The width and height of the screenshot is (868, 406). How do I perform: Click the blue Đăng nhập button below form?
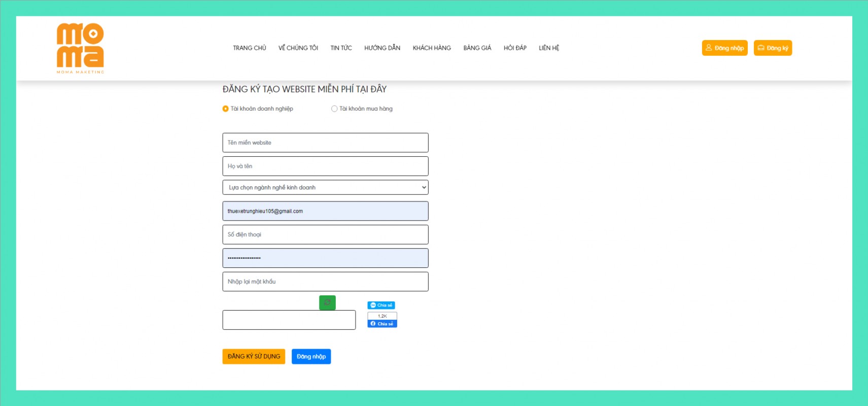311,356
